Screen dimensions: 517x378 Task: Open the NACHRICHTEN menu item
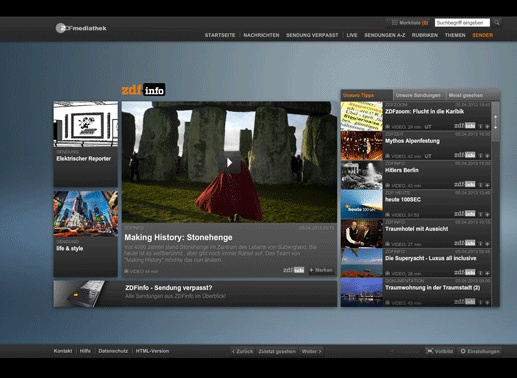coord(261,35)
